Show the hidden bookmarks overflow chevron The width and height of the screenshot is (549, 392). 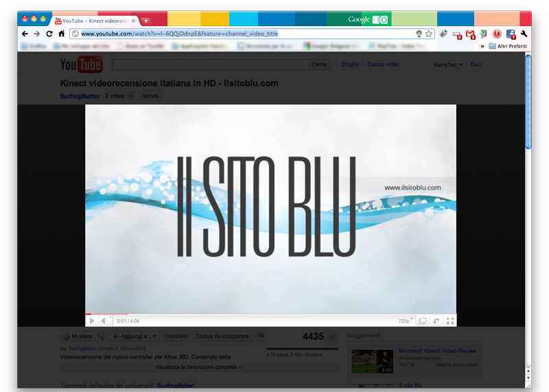[x=482, y=46]
